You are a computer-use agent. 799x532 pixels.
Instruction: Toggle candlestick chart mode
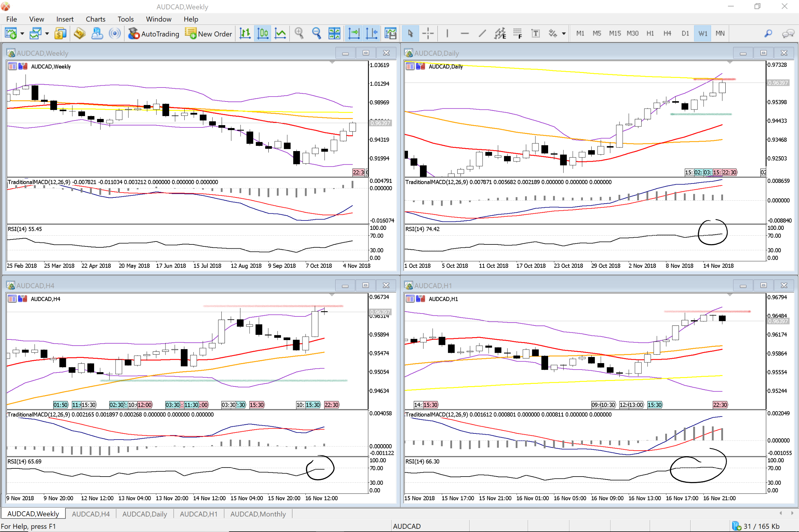pos(263,33)
